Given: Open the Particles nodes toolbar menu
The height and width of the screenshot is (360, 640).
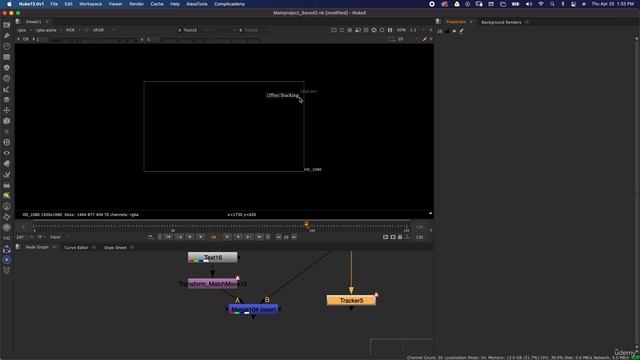Looking at the screenshot, I should (x=7, y=131).
